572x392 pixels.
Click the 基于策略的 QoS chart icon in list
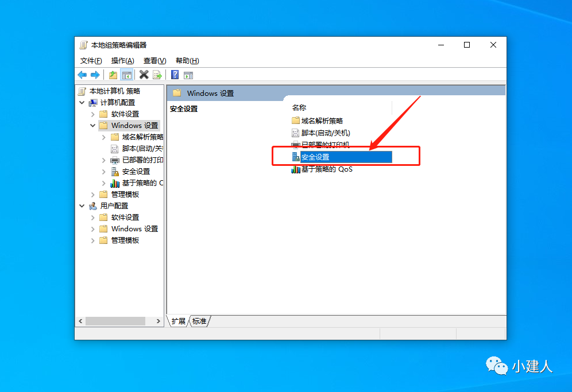tap(296, 169)
